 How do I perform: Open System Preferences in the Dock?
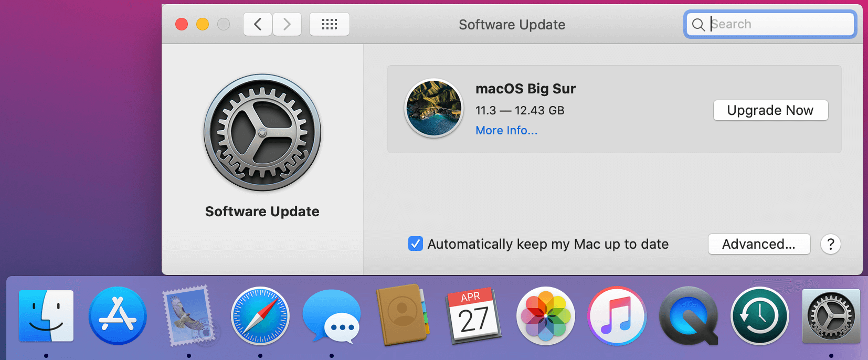click(831, 316)
